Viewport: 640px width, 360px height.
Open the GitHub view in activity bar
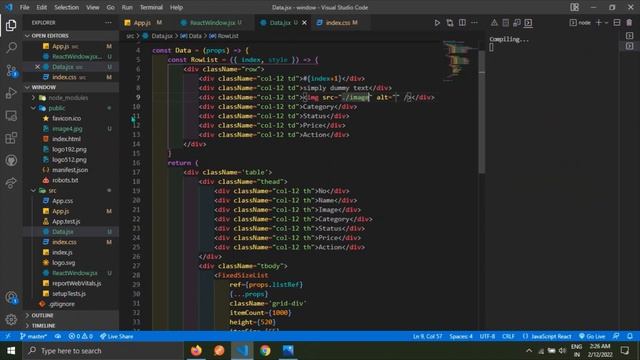(x=11, y=160)
